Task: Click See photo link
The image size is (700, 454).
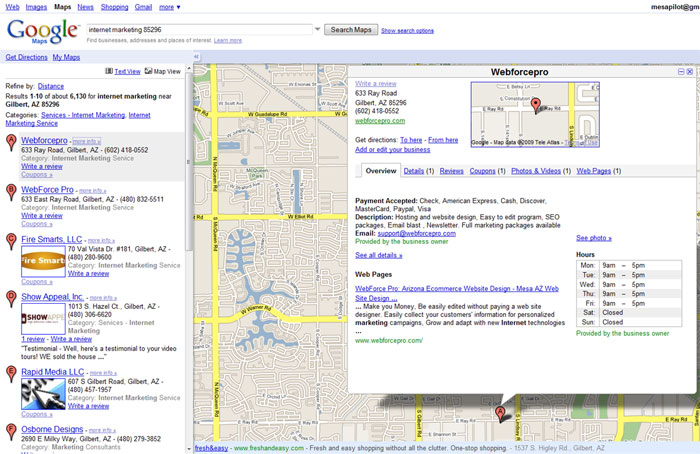Action: 594,238
